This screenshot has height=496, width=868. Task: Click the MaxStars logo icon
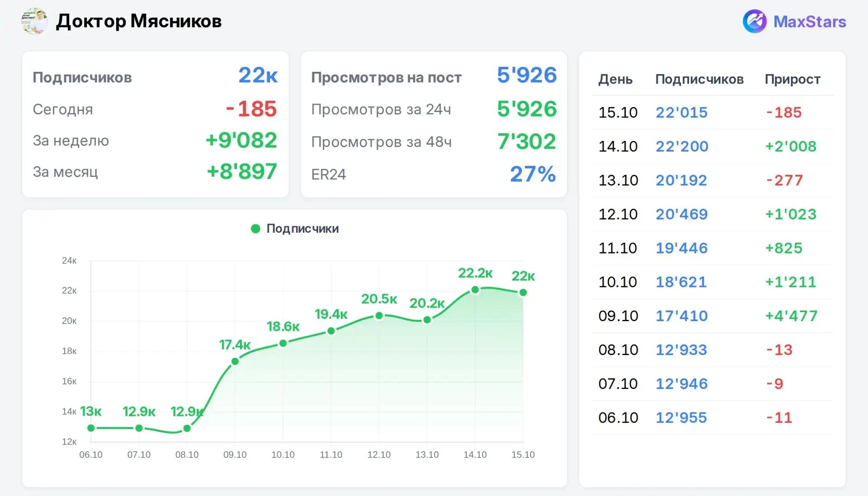[x=755, y=21]
